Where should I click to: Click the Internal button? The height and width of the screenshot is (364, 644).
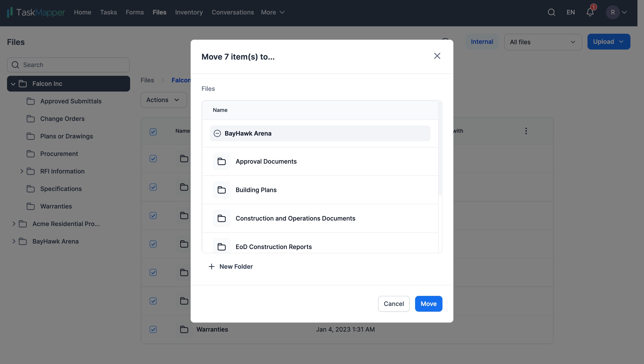point(482,42)
